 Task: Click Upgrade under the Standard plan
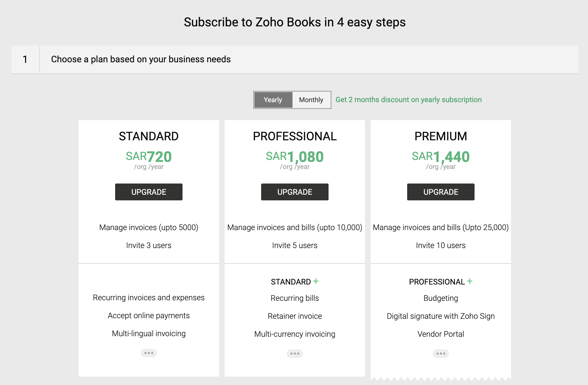point(149,192)
